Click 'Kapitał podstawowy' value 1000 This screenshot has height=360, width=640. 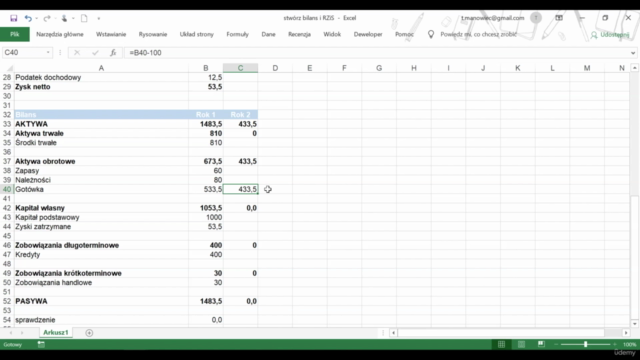pos(206,218)
